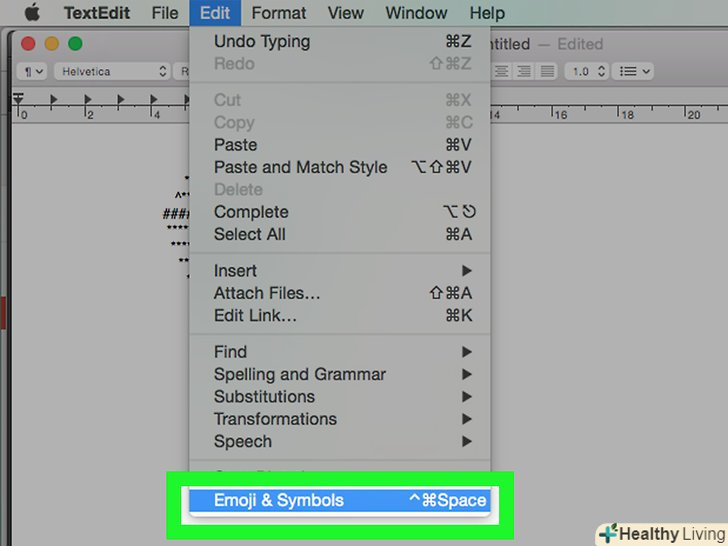Center align the text

coord(501,72)
